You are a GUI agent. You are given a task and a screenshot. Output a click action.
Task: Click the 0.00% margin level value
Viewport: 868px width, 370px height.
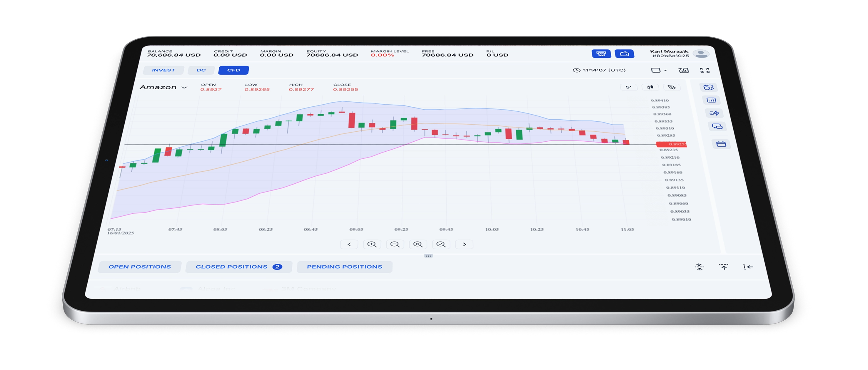point(382,55)
